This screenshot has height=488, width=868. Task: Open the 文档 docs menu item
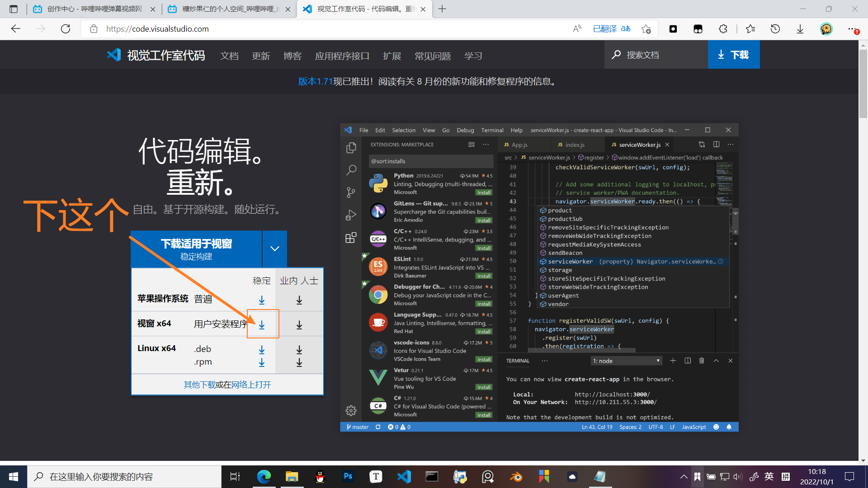click(x=229, y=56)
